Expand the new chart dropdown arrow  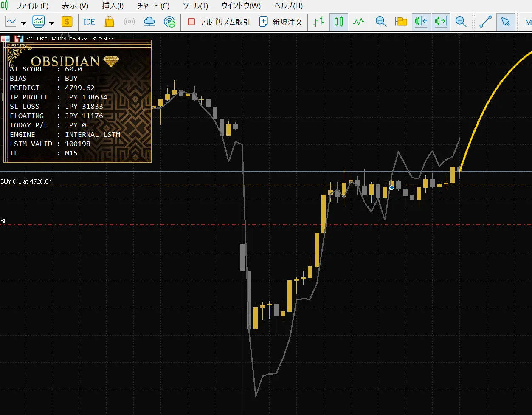point(24,23)
